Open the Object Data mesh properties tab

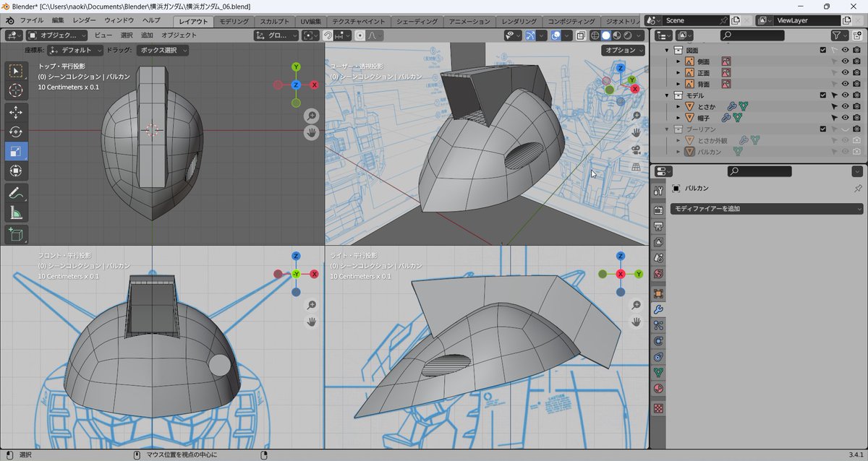point(658,373)
